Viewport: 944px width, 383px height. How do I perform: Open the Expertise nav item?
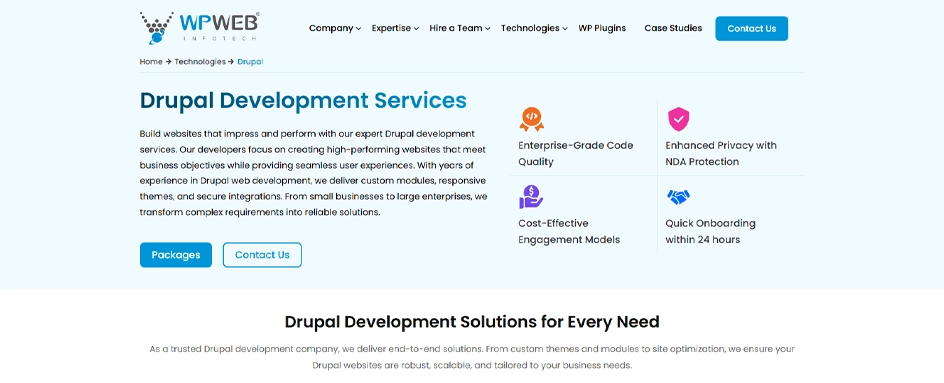[391, 28]
